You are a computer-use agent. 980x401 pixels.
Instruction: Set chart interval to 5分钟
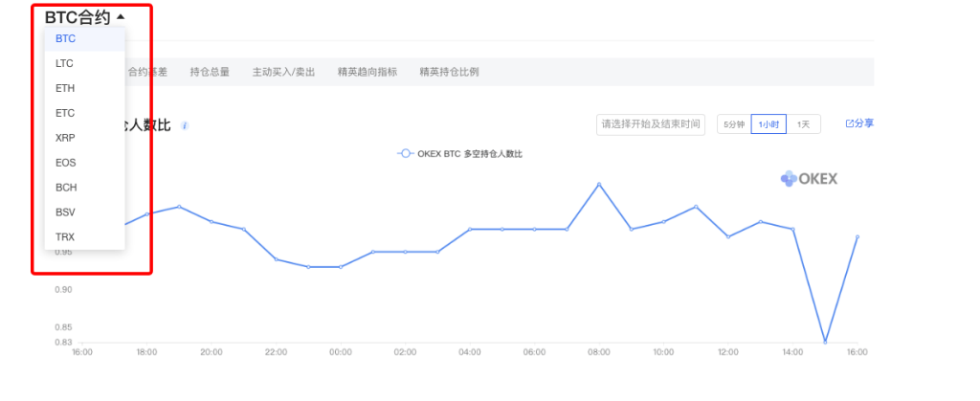click(x=733, y=124)
